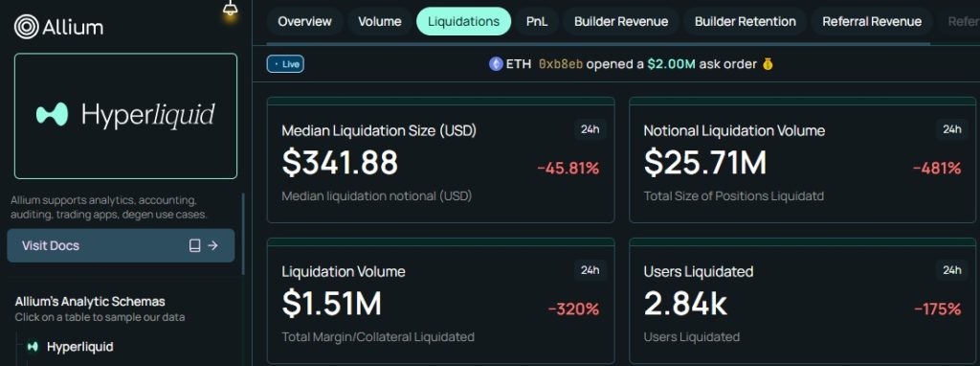The width and height of the screenshot is (980, 366).
Task: Click the ETH coin icon in ticker
Action: pyautogui.click(x=497, y=64)
